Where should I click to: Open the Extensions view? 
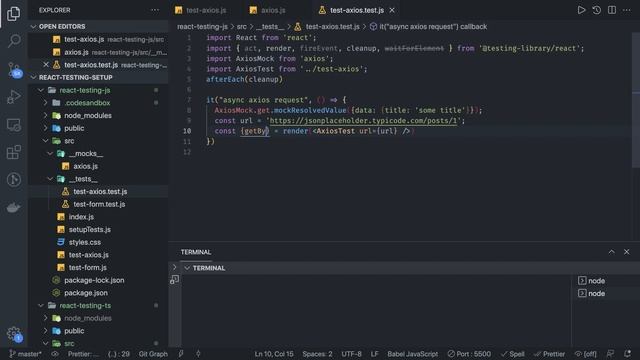pyautogui.click(x=13, y=153)
